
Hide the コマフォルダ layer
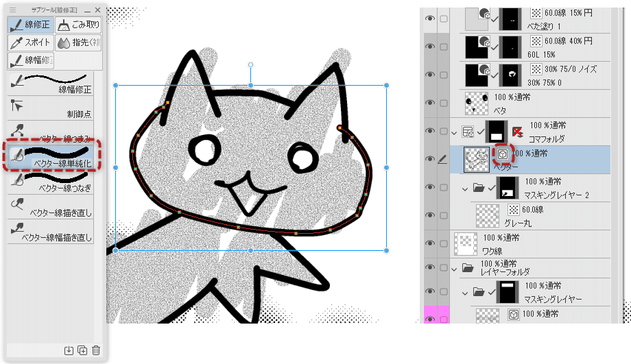pos(430,131)
